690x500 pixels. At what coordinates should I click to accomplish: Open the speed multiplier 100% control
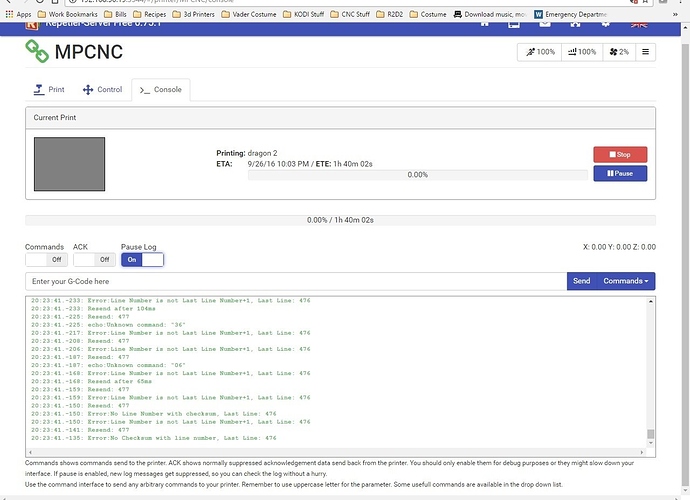tap(540, 52)
